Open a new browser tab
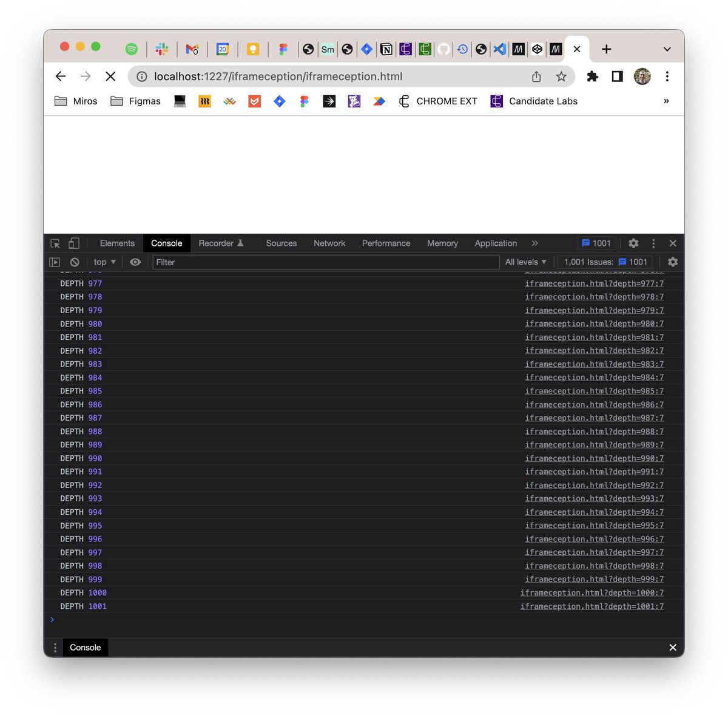 coord(606,49)
